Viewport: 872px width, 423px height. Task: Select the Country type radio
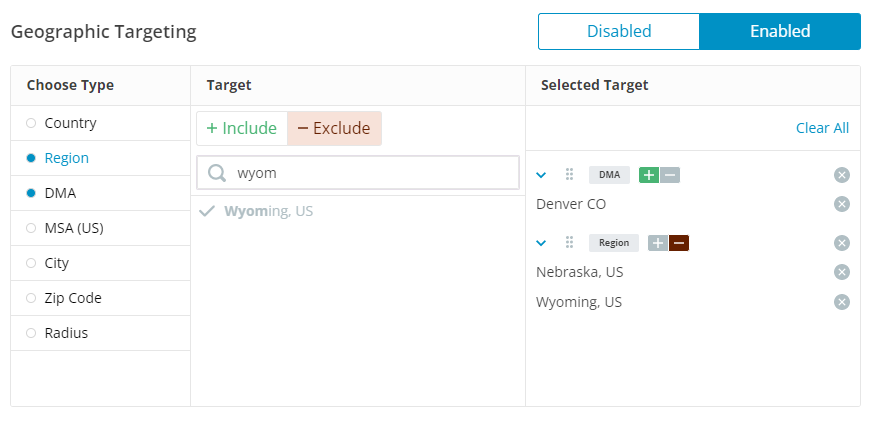point(31,123)
